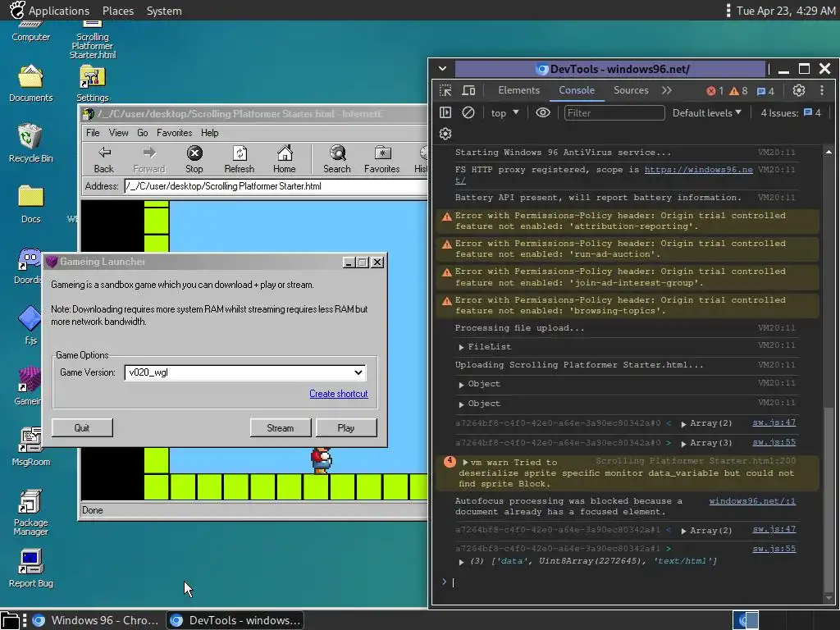The width and height of the screenshot is (840, 630).
Task: Click the Refresh icon in browser toolbar
Action: coord(239,159)
